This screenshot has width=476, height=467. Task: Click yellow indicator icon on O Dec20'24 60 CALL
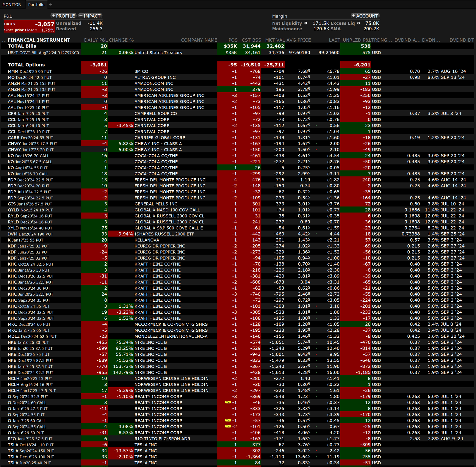[x=228, y=402]
